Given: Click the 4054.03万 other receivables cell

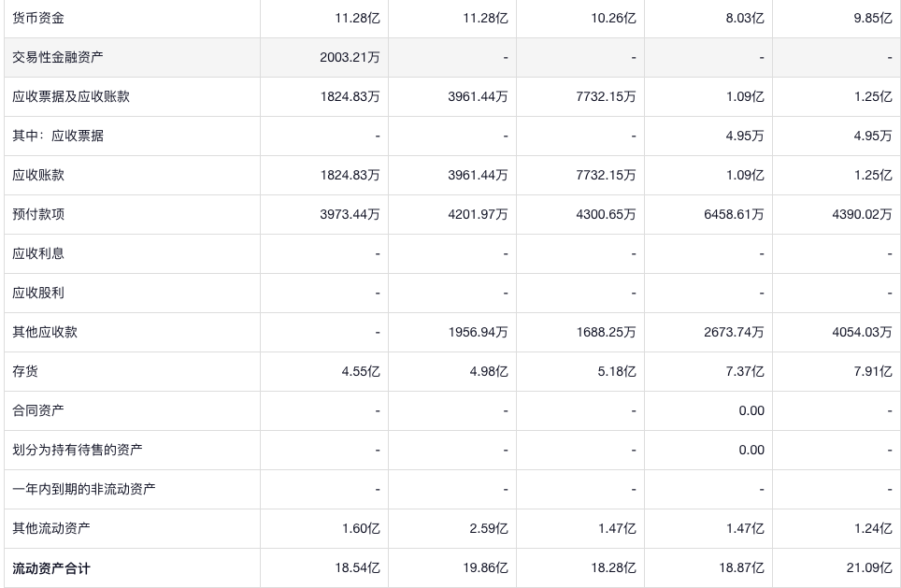Looking at the screenshot, I should (x=862, y=332).
